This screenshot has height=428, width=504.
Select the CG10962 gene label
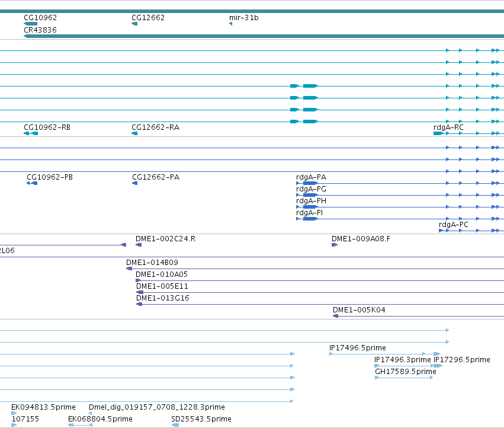pyautogui.click(x=40, y=18)
